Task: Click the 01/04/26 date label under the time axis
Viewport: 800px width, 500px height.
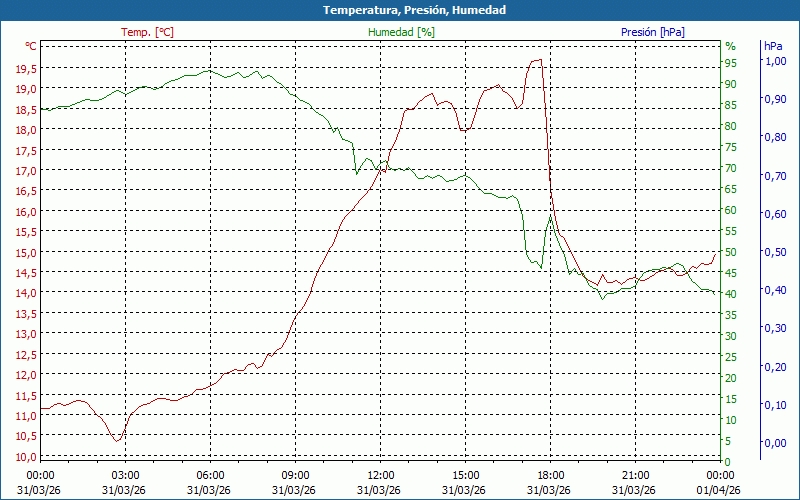Action: (x=720, y=490)
